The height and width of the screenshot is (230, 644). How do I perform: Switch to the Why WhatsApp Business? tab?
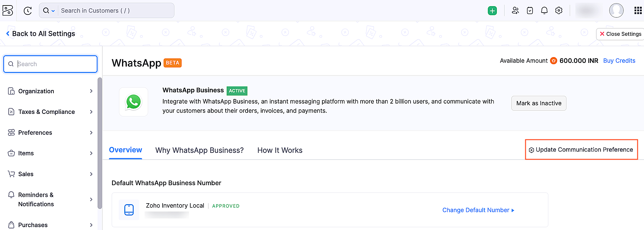click(x=199, y=150)
